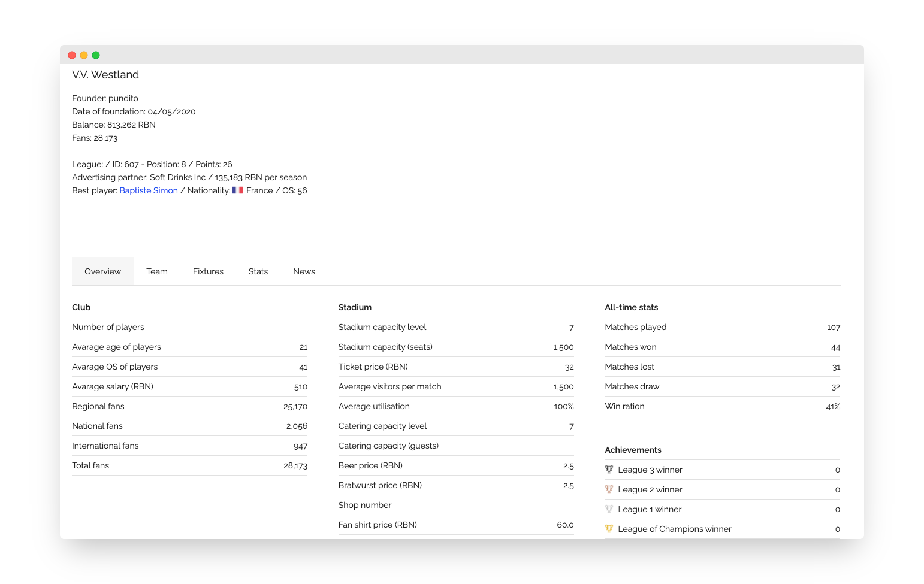Click the Win ration row
This screenshot has width=924, height=584.
coord(723,406)
